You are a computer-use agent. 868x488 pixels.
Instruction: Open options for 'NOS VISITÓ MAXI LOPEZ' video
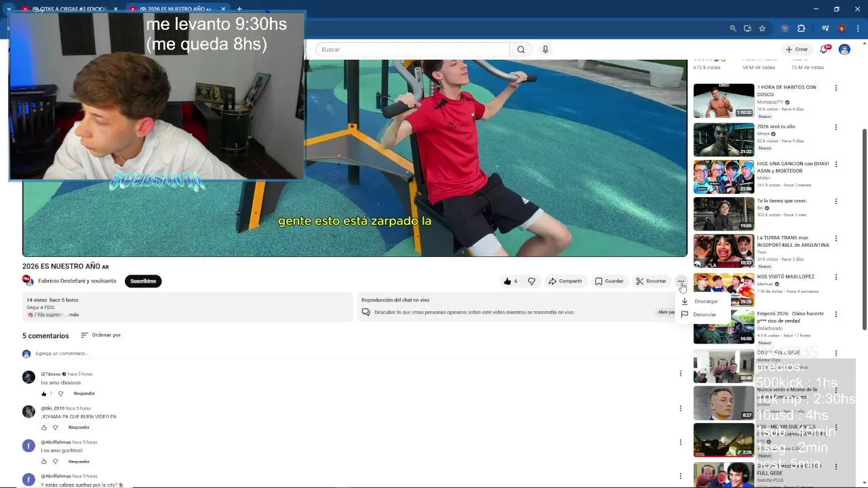836,277
